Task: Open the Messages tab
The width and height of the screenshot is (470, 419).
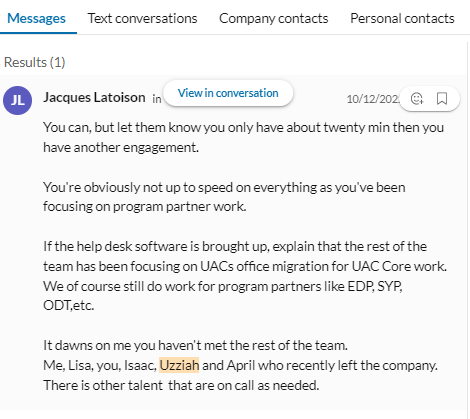Action: (36, 18)
